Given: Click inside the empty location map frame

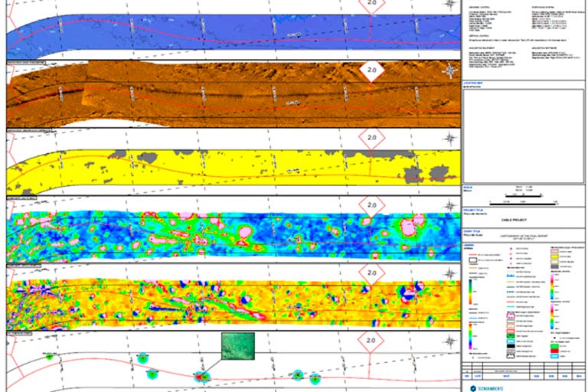Looking at the screenshot, I should pyautogui.click(x=524, y=136).
